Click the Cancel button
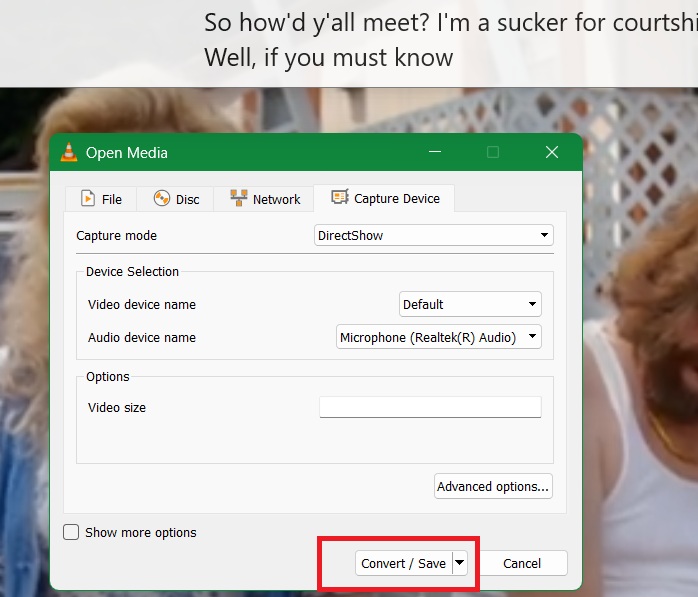 tap(522, 563)
